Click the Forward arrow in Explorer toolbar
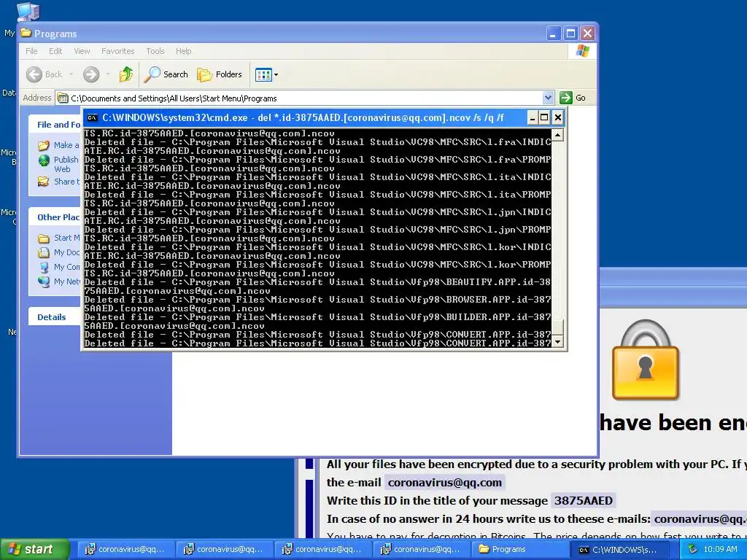 [91, 74]
